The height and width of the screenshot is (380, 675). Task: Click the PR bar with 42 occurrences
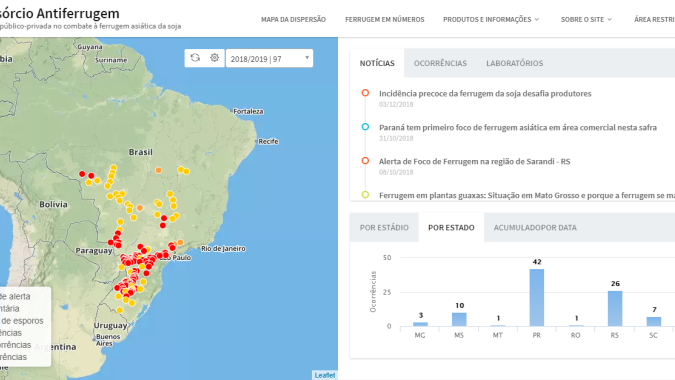pyautogui.click(x=536, y=297)
